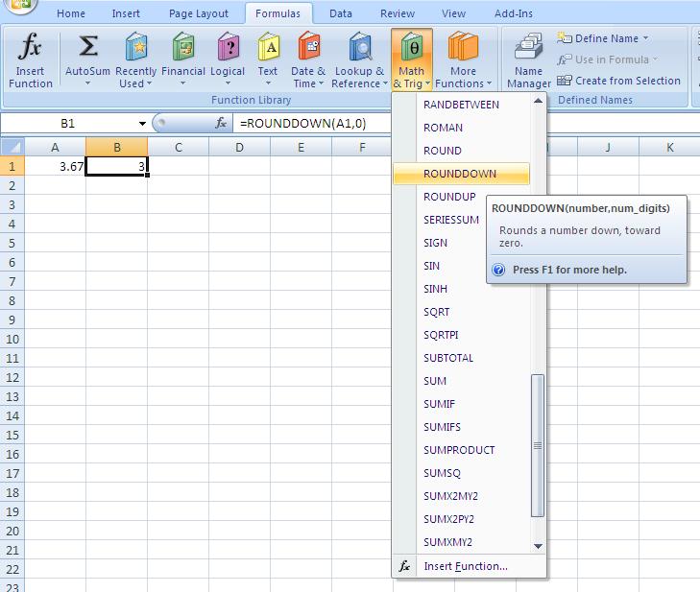Click the help icon in the tooltip

[x=498, y=270]
